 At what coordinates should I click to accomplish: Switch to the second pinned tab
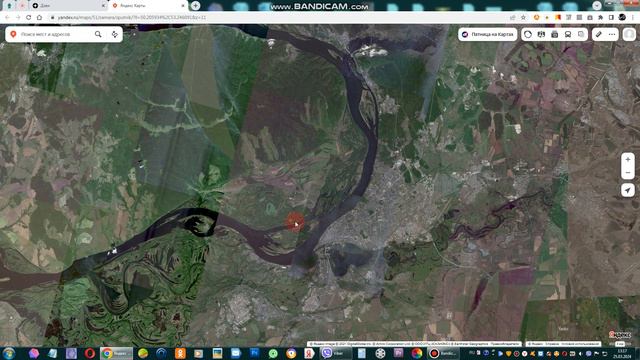(22, 6)
